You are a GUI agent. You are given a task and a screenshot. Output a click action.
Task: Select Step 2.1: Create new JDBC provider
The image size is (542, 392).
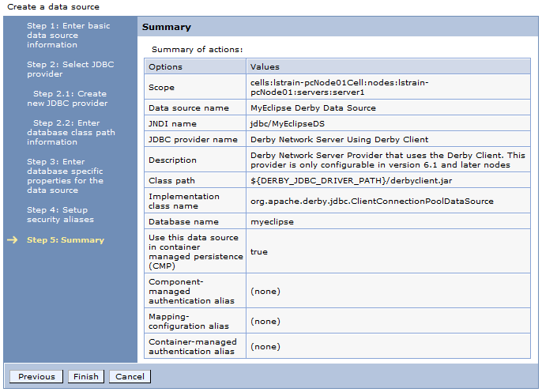(71, 99)
